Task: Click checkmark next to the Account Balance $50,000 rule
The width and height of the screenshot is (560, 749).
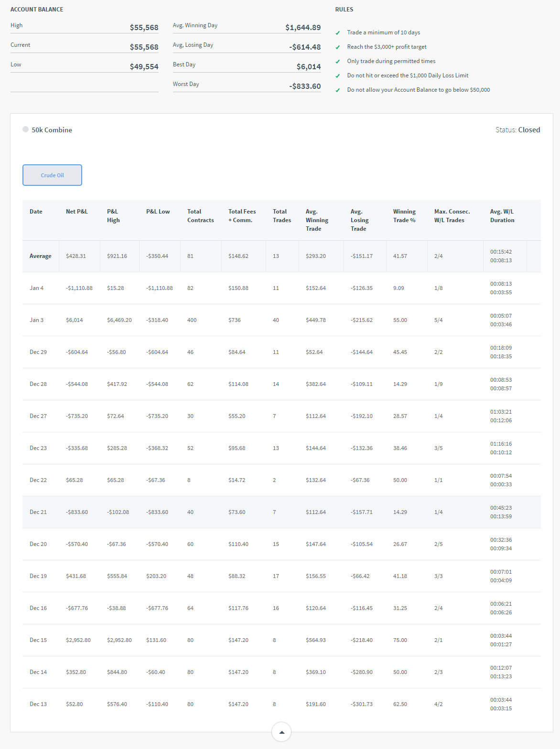Action: pos(338,90)
